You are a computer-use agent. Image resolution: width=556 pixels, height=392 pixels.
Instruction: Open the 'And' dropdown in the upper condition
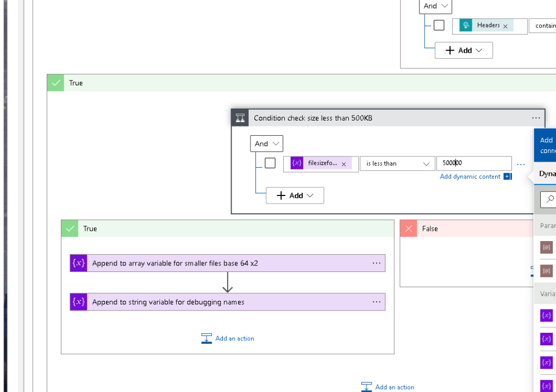(435, 6)
